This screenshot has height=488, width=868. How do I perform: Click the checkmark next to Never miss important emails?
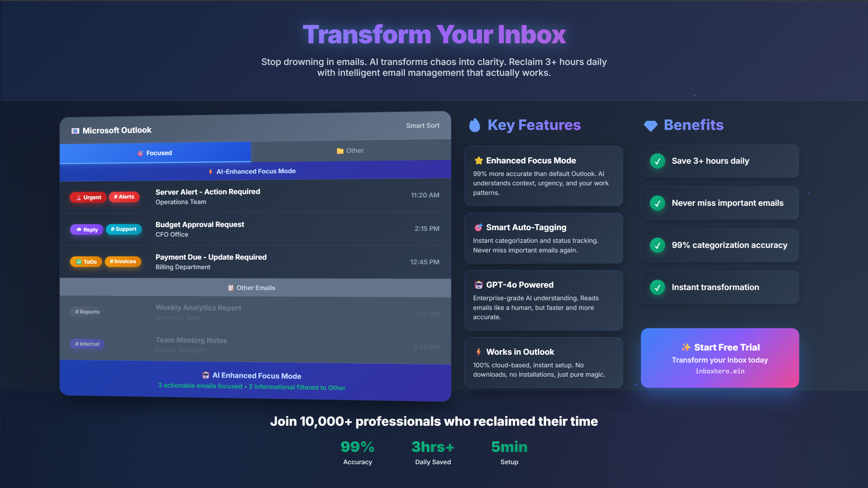coord(657,203)
